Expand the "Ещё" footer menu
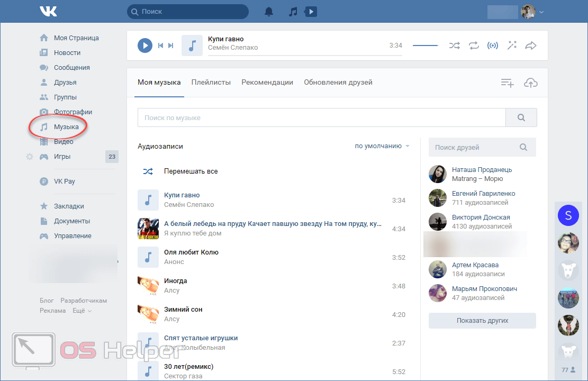Screen dimensions: 588x381 pyautogui.click(x=82, y=311)
